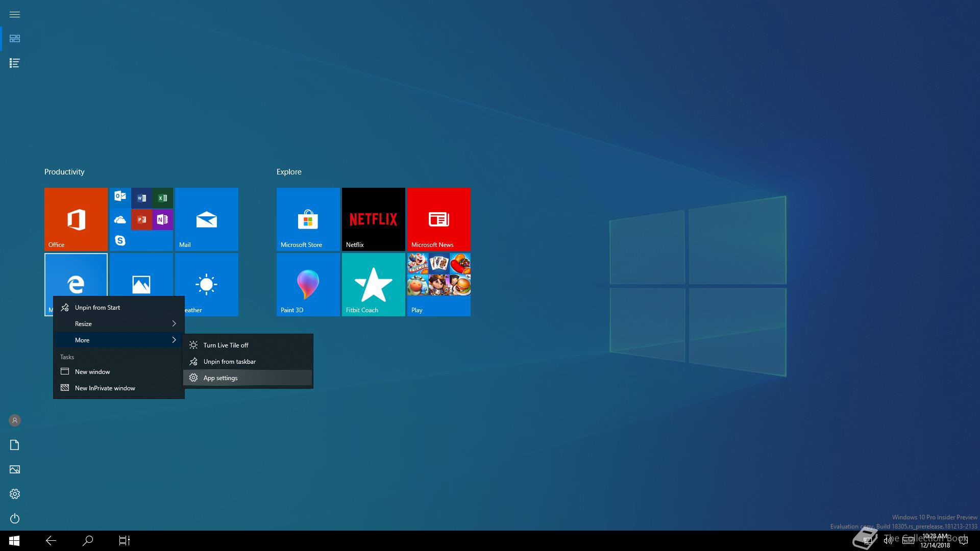The image size is (980, 551).
Task: Choose New InPrivate window task
Action: coord(119,388)
